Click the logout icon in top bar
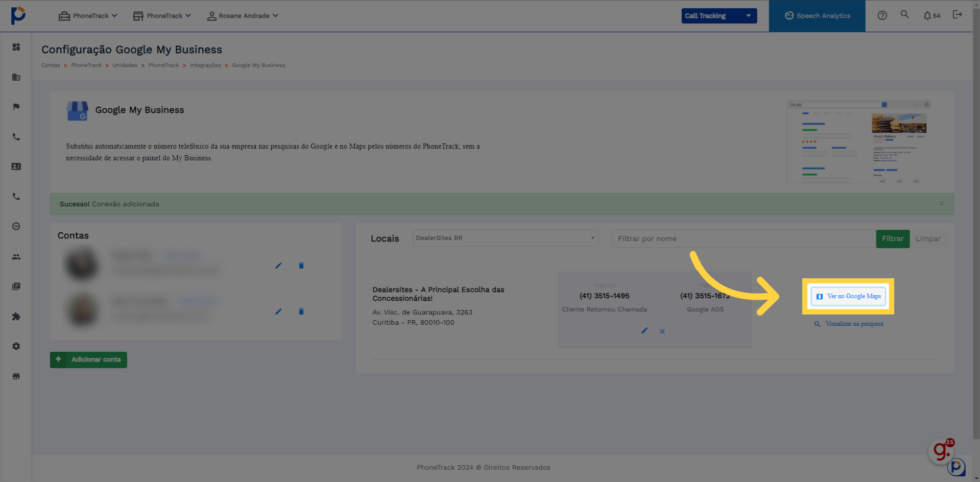Image resolution: width=980 pixels, height=482 pixels. 958,14
